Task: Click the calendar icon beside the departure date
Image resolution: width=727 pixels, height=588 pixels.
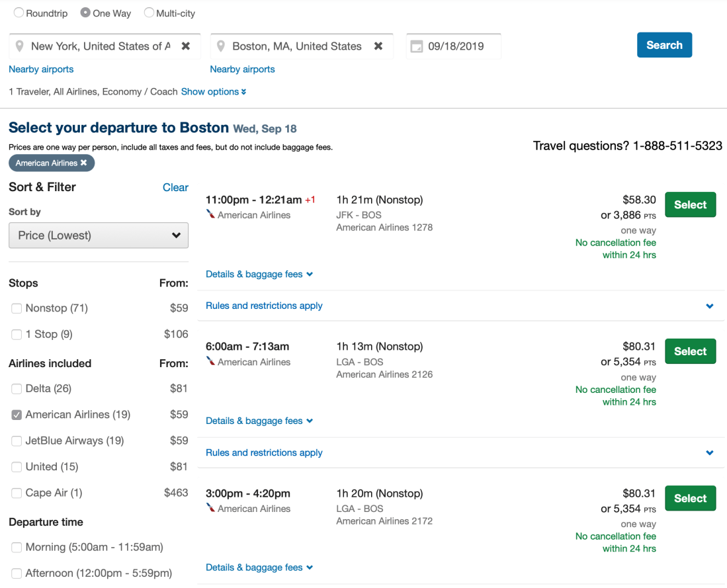Action: coord(417,46)
